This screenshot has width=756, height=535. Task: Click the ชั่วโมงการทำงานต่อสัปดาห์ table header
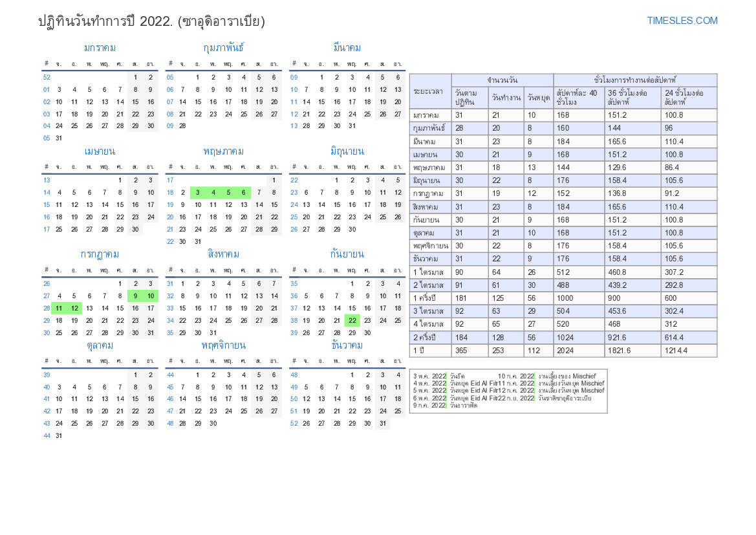(x=634, y=80)
